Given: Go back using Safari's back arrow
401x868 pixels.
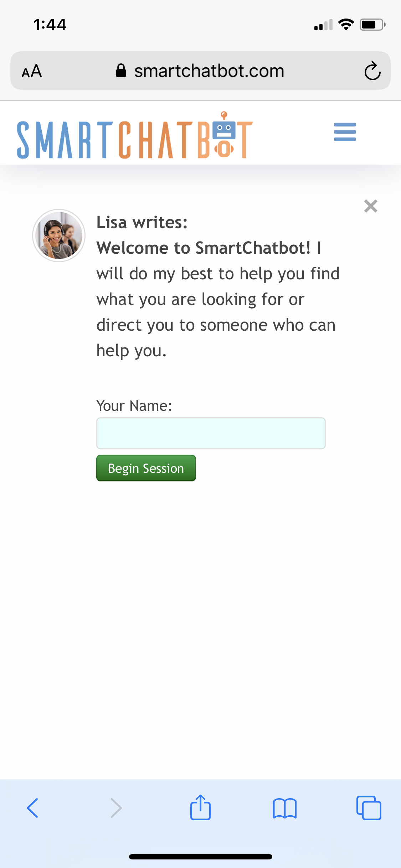Looking at the screenshot, I should pos(32,807).
